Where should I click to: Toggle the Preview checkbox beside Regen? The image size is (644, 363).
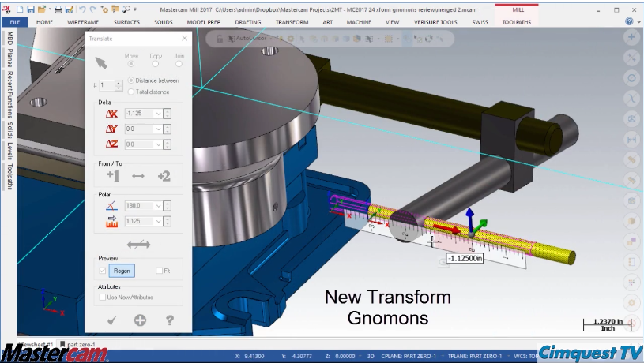pos(102,271)
